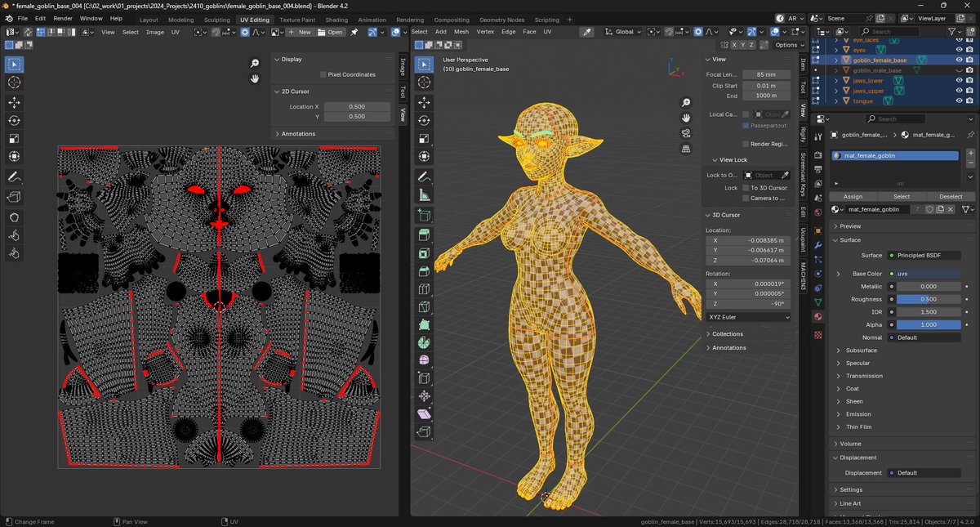Click the Deselect material button
This screenshot has height=527, width=980.
(951, 196)
